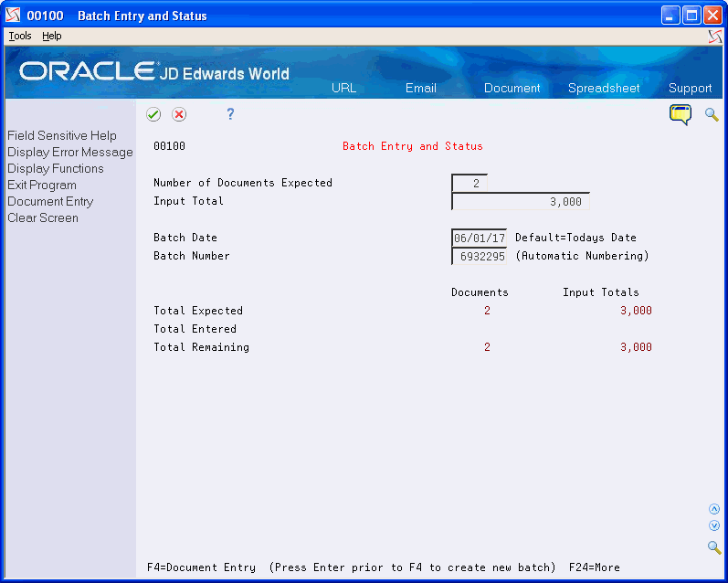Select Display Error Message in sidebar
The height and width of the screenshot is (583, 728).
(x=70, y=152)
